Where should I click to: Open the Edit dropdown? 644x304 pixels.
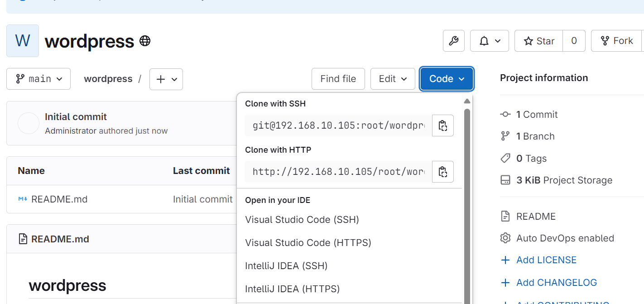point(393,79)
